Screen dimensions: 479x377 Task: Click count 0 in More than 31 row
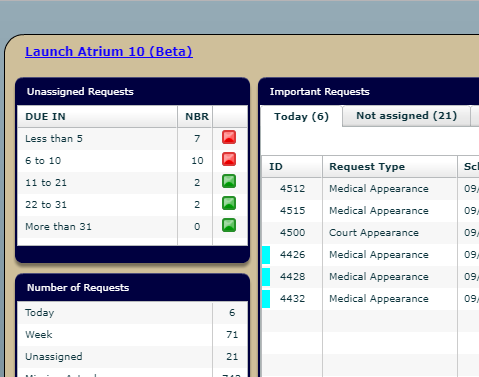(x=197, y=227)
